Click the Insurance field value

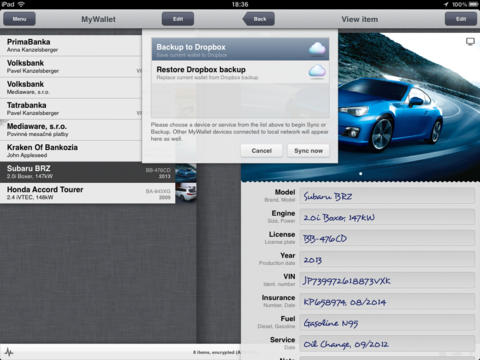click(x=387, y=301)
